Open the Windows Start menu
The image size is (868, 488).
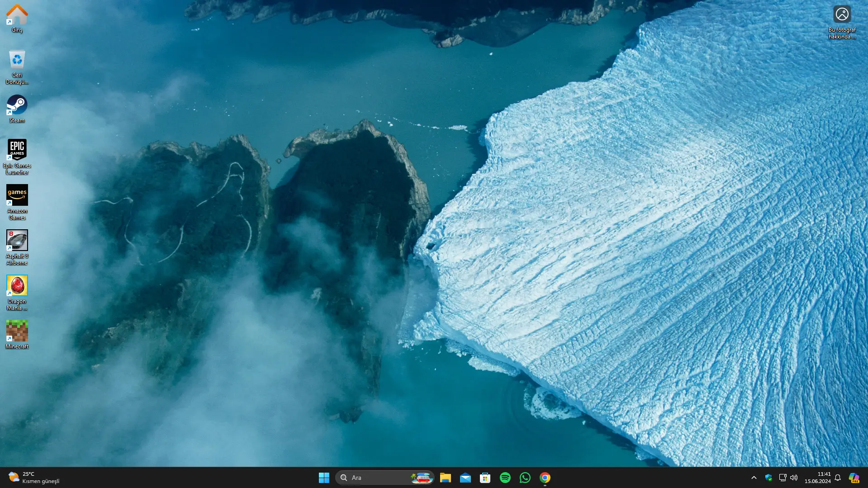[x=324, y=478]
